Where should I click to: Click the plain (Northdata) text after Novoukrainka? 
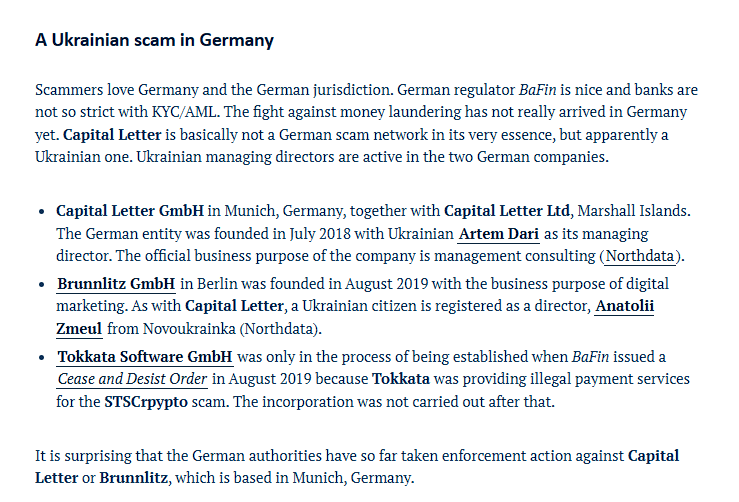[x=280, y=329]
